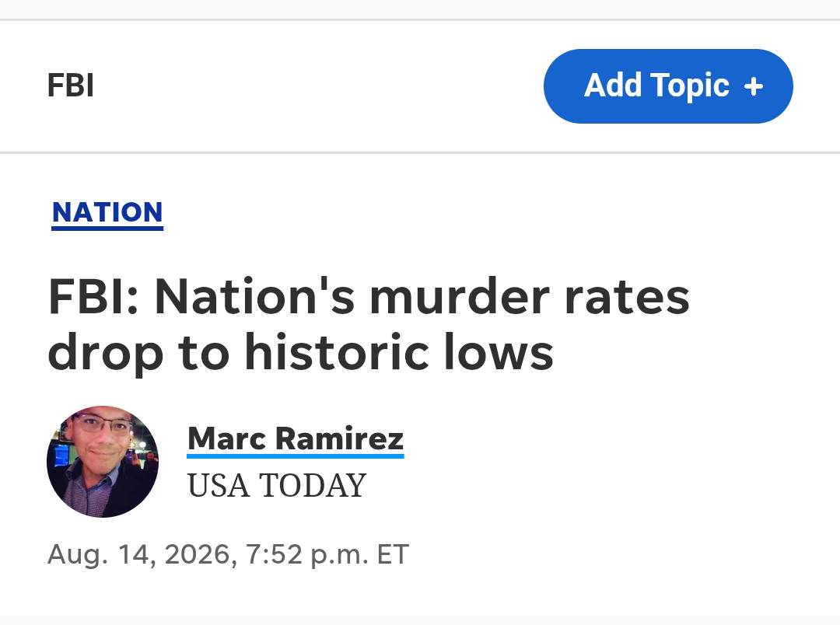Click Marc Ramirez's circular profile photo
Image resolution: width=840 pixels, height=625 pixels.
click(103, 462)
